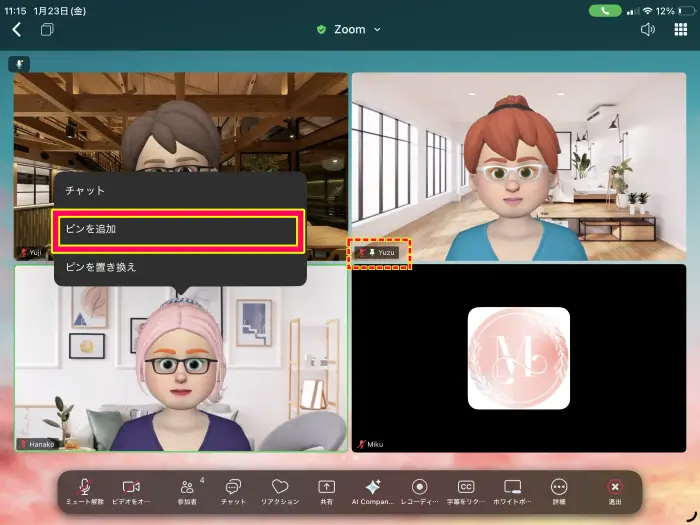Tap the back arrow icon
The image size is (700, 525).
pos(17,30)
